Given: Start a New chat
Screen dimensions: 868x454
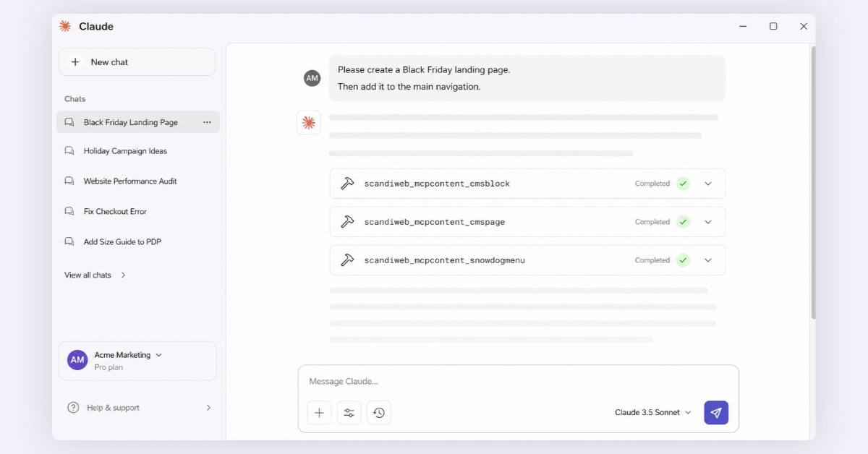Looking at the screenshot, I should tap(137, 62).
